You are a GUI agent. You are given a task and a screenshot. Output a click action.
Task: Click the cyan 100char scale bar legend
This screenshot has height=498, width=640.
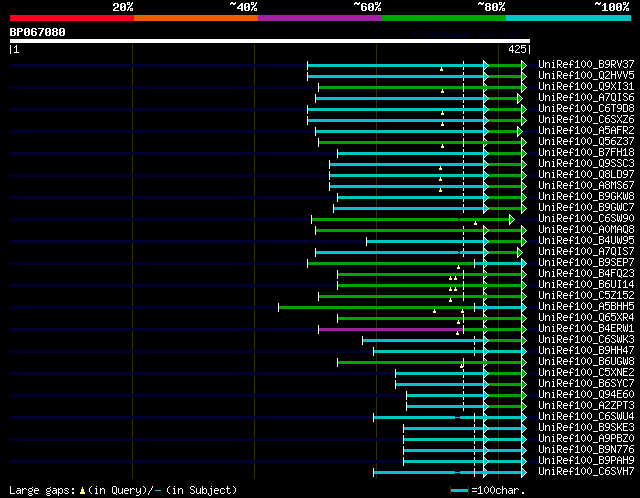(x=460, y=490)
